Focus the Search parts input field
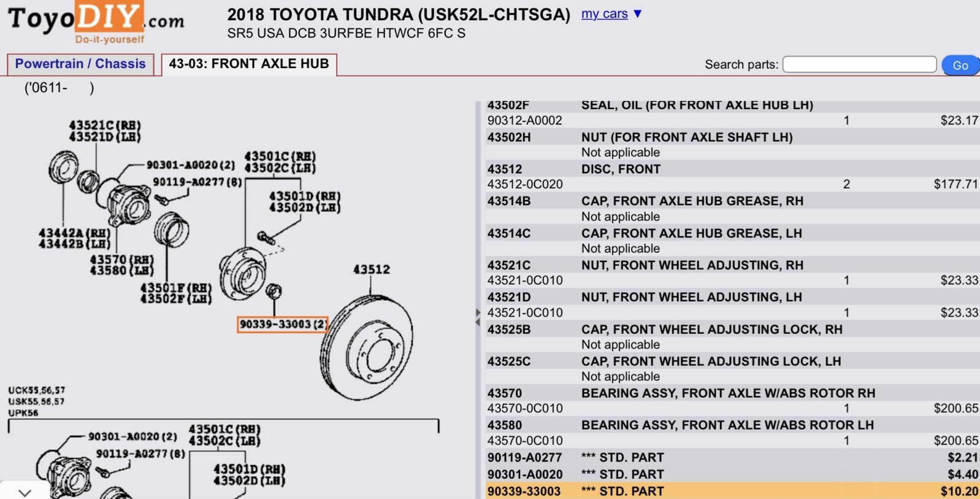 pyautogui.click(x=859, y=64)
